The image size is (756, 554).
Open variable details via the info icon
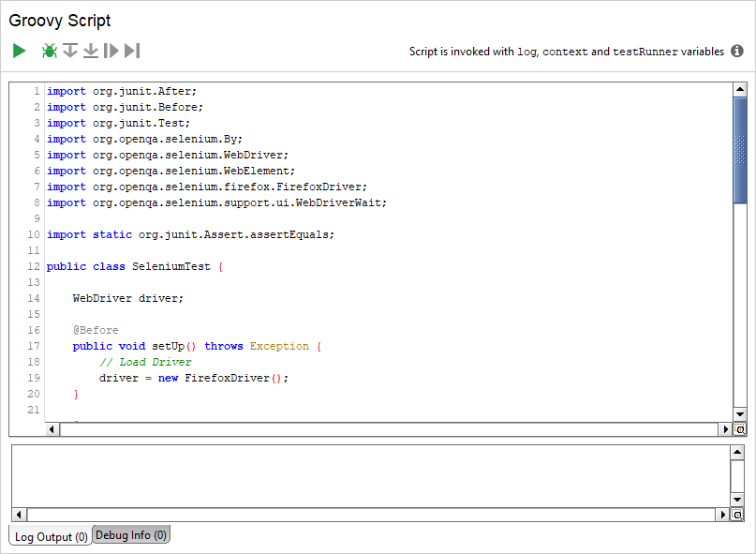pos(737,52)
